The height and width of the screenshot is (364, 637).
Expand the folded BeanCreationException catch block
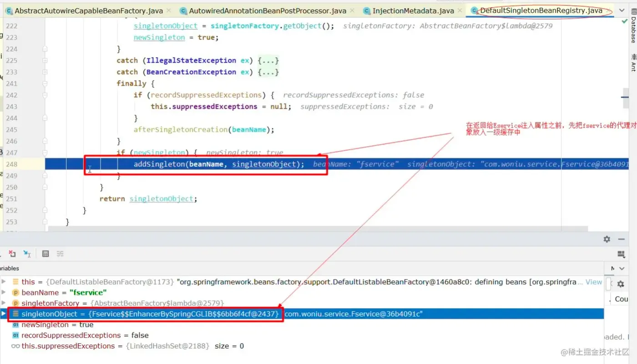(x=45, y=72)
